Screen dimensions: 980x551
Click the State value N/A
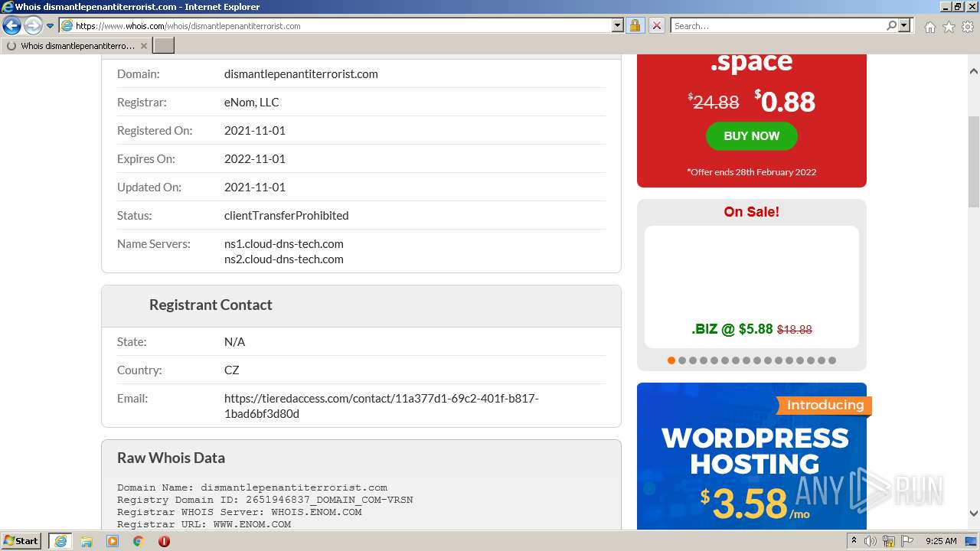click(x=234, y=342)
